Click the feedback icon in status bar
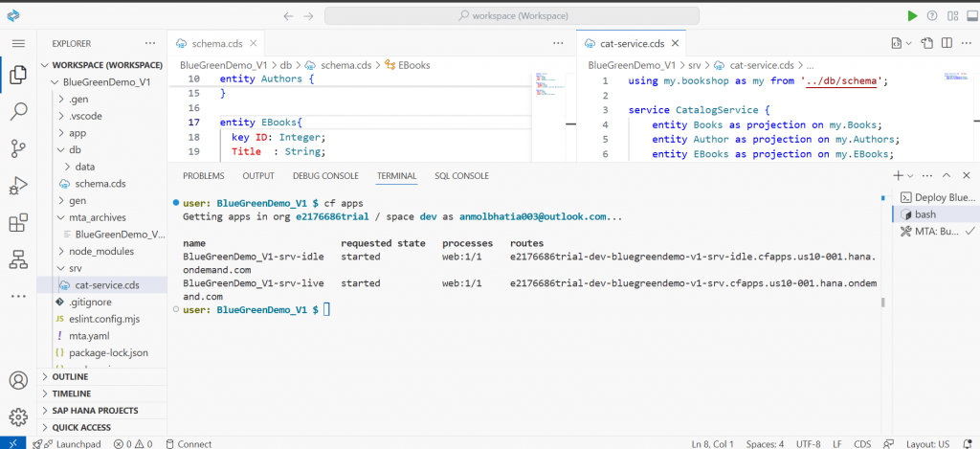Screen dimensions: 980x449 [888, 443]
